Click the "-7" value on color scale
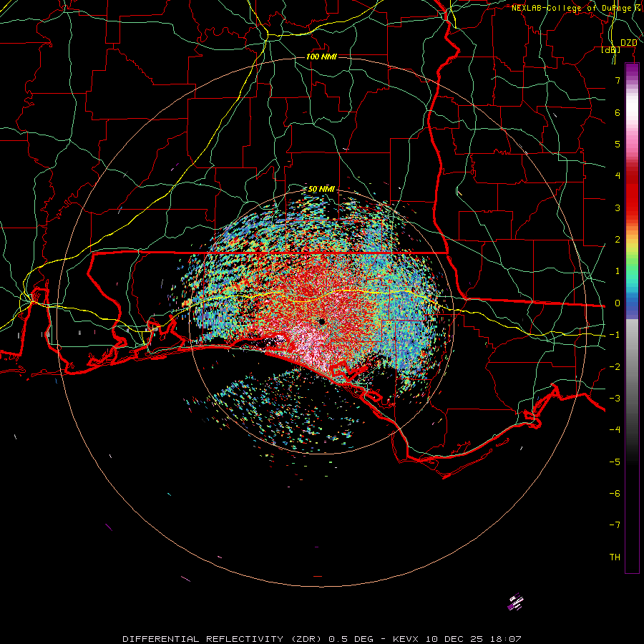Screen dimensions: 644x644 pos(615,525)
